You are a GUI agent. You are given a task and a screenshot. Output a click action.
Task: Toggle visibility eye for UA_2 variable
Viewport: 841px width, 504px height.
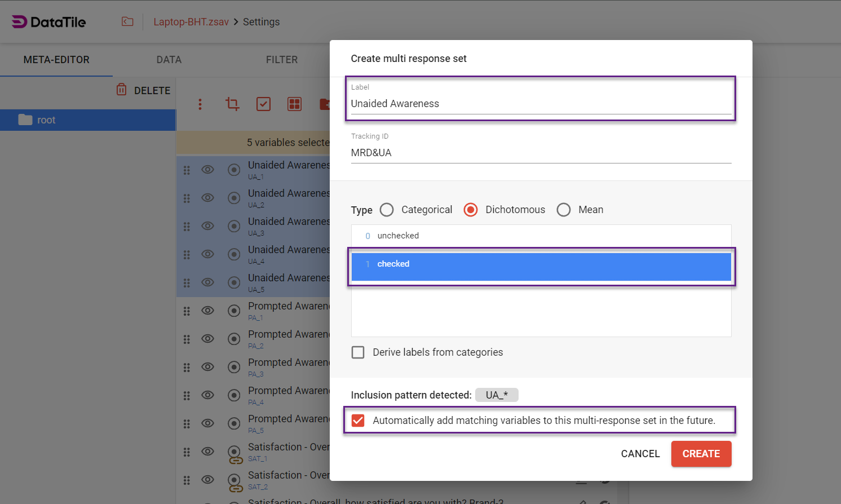pos(208,198)
